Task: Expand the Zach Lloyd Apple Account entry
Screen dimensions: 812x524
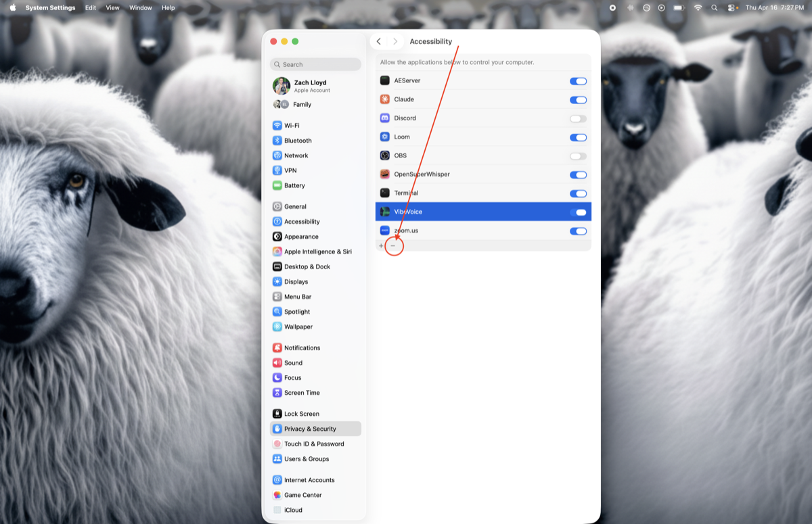Action: tap(309, 85)
